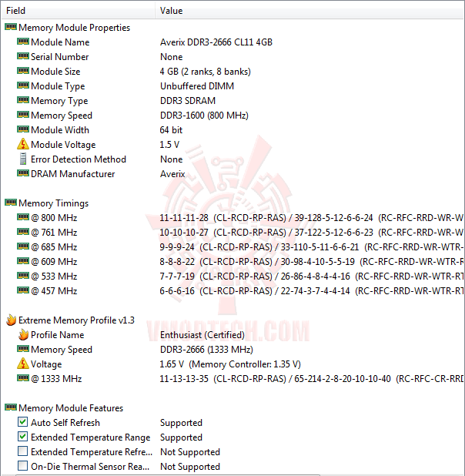Toggle the Extended Temperature Refre... checkbox
The height and width of the screenshot is (476, 465).
coord(23,451)
